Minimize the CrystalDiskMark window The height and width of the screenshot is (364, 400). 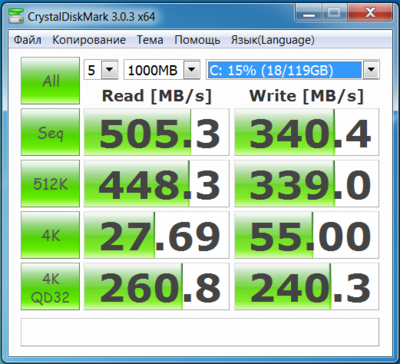(309, 14)
